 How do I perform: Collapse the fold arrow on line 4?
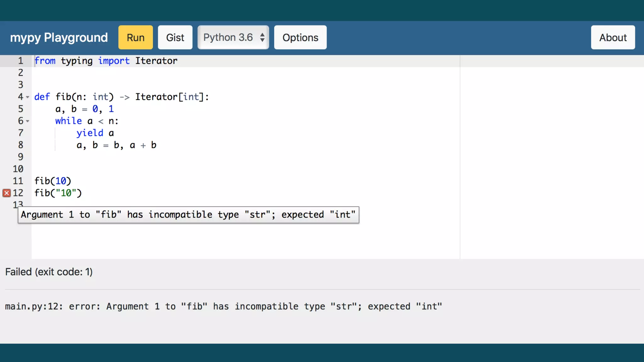tap(28, 97)
